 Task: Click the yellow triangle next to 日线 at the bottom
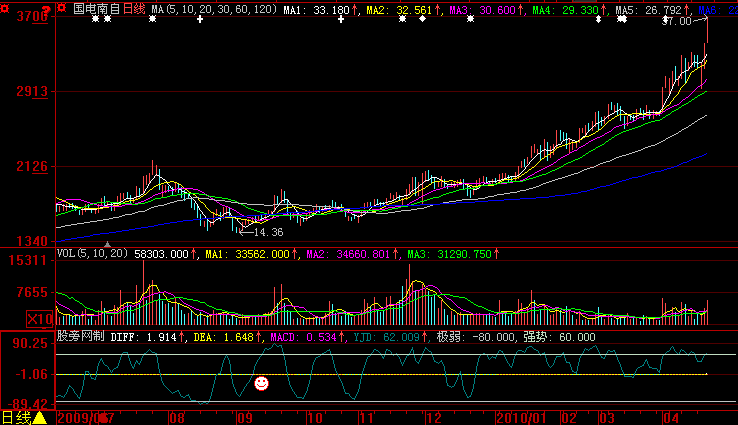pyautogui.click(x=39, y=417)
